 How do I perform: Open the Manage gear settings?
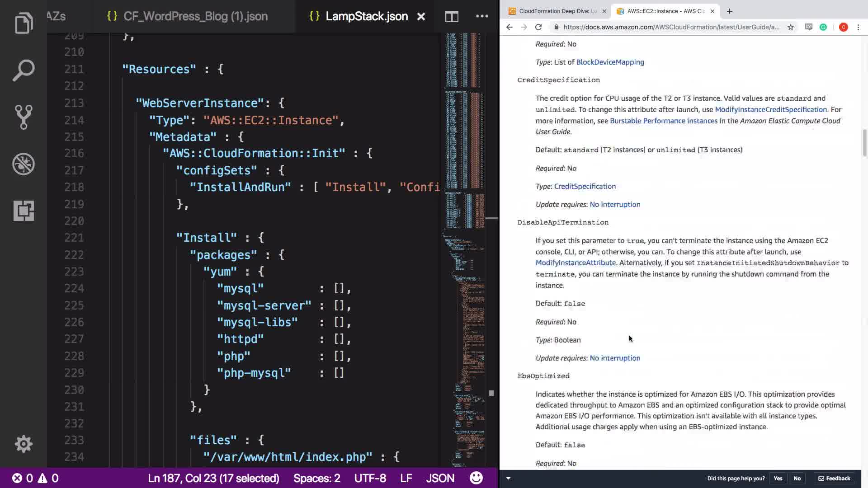(24, 444)
